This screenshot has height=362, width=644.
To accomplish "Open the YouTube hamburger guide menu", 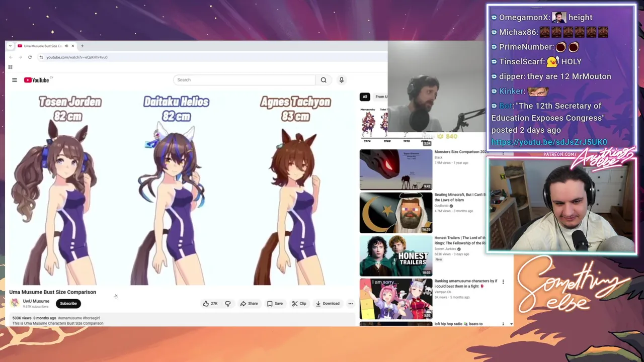I will 15,80.
